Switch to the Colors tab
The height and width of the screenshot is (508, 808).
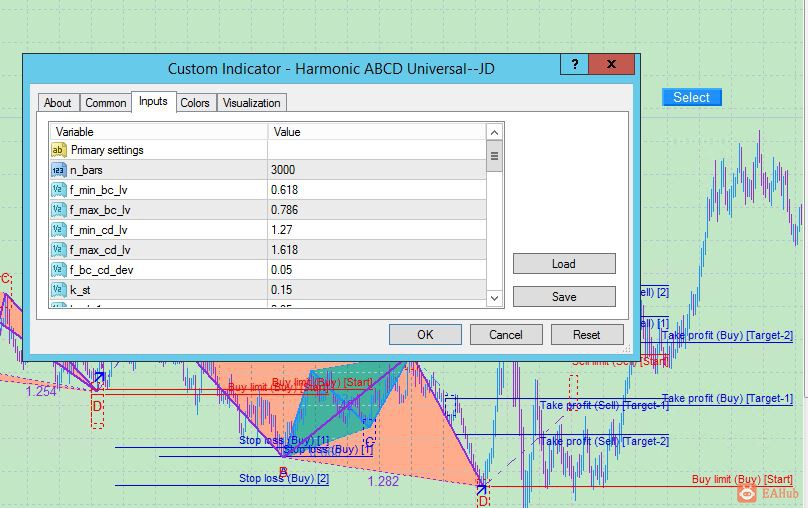195,103
